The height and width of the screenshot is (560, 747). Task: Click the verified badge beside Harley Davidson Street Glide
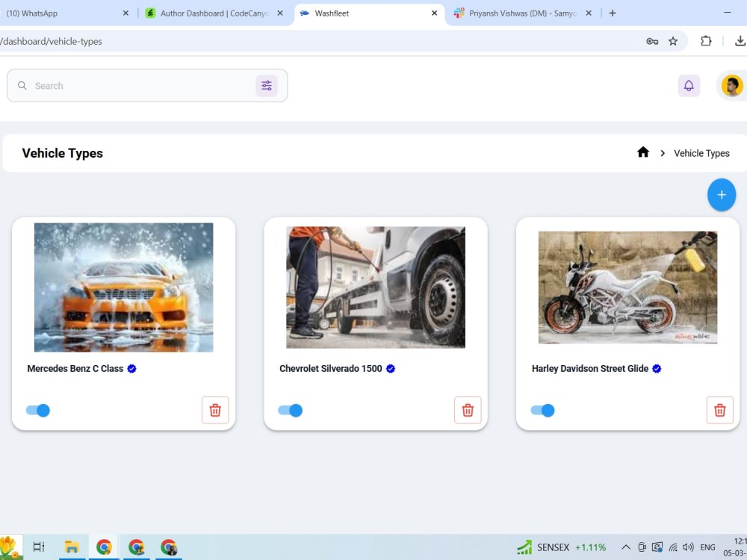(657, 369)
